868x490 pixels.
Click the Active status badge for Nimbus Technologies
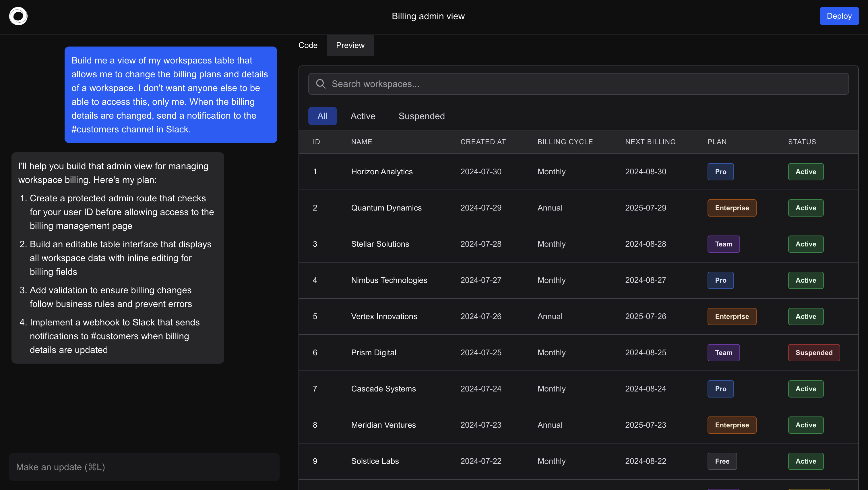pos(805,280)
